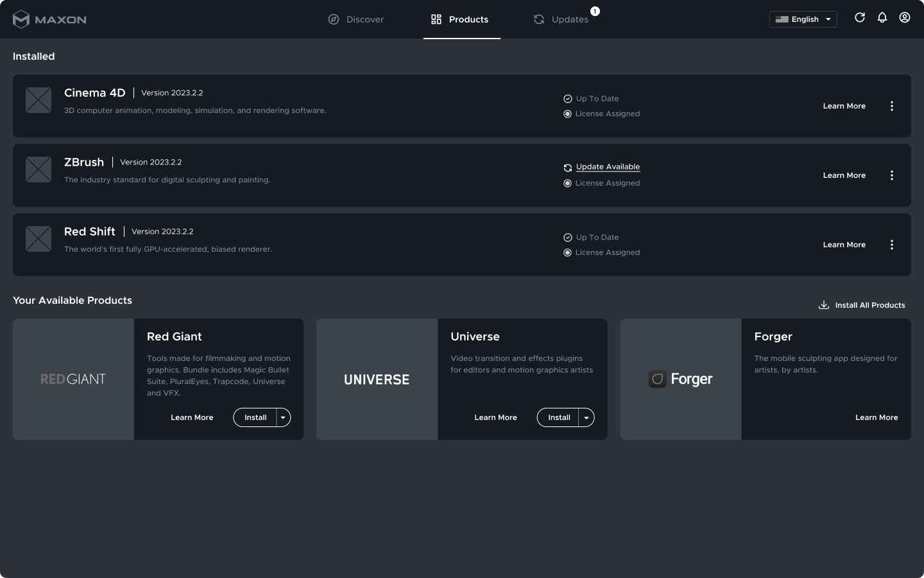This screenshot has height=578, width=924.
Task: Open Cinema 4D more options menu
Action: tap(892, 106)
